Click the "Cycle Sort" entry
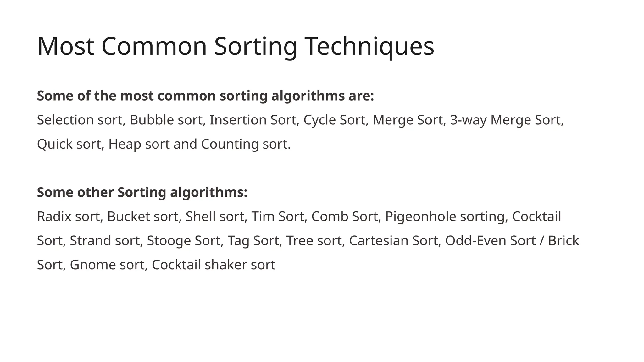This screenshot has height=362, width=644. tap(334, 120)
